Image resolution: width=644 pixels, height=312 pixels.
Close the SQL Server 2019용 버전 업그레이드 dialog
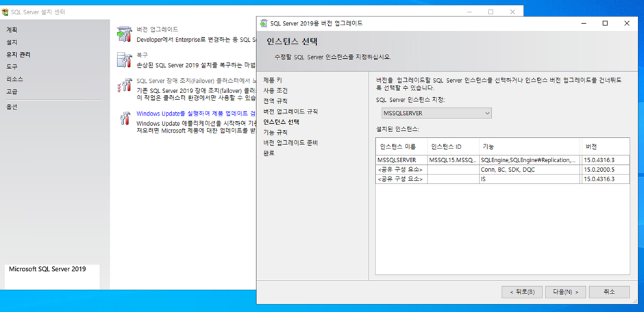pos(627,23)
